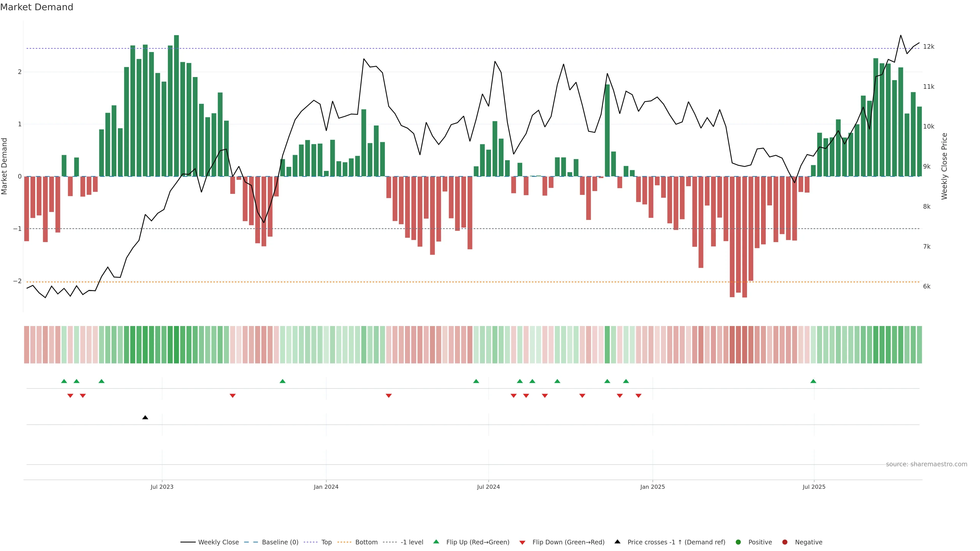Click the red Negative legend dot
This screenshot has width=980, height=551.
tap(785, 542)
